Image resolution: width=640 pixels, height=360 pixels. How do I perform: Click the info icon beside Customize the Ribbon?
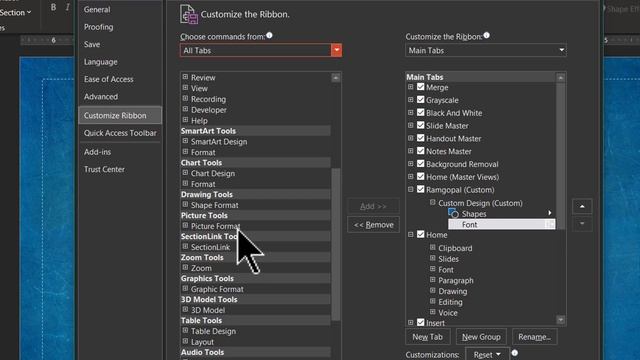[x=487, y=36]
